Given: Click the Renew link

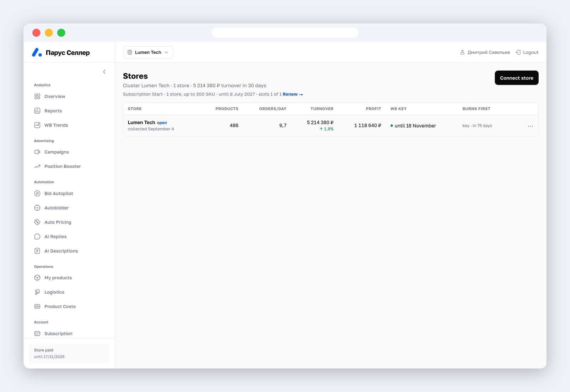Looking at the screenshot, I should click(x=292, y=94).
